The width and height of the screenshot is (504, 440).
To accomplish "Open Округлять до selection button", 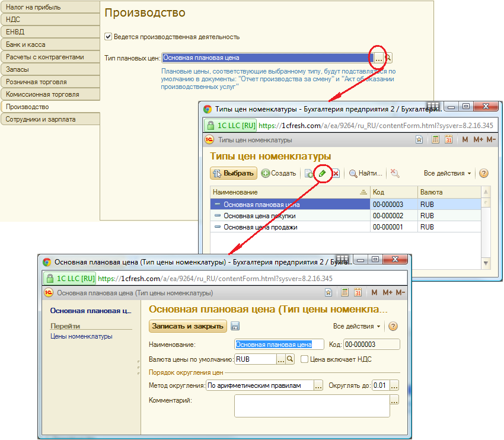I will tap(394, 385).
